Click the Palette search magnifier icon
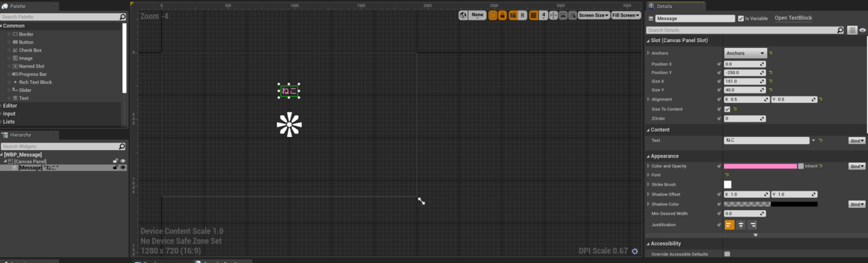 123,17
